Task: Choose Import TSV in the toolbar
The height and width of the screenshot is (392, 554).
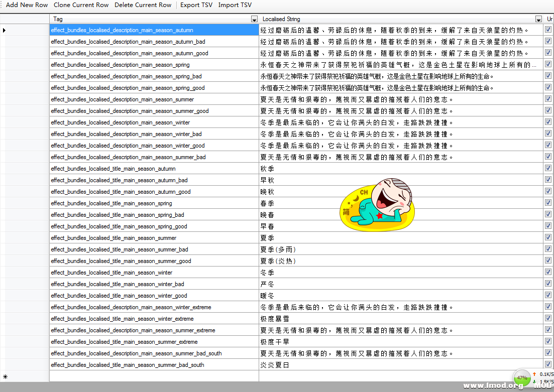Action: (x=235, y=5)
